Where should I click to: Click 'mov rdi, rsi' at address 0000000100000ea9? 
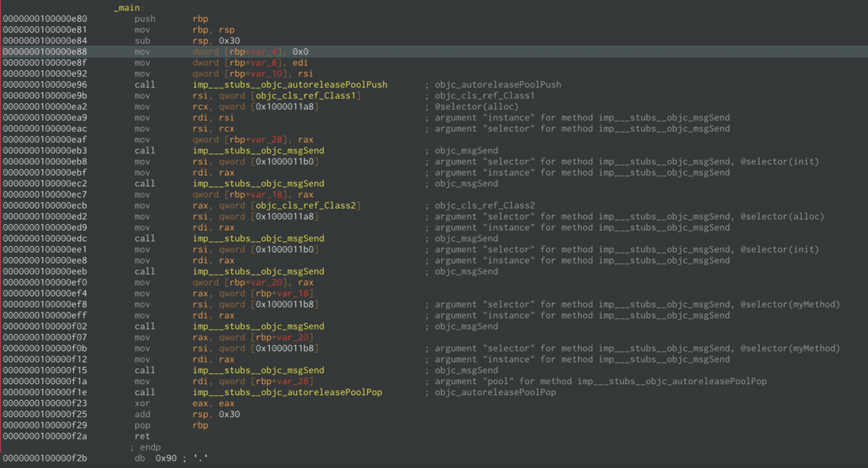[184, 117]
